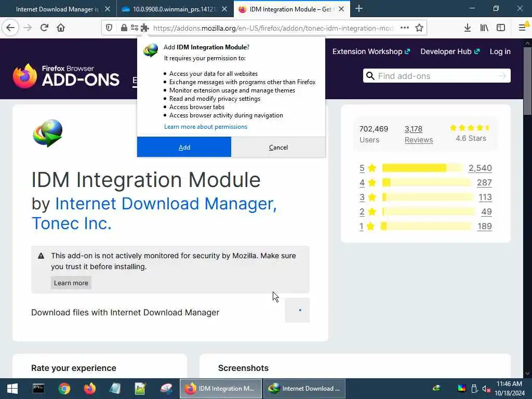Close the Internet Download Manager tab
Screen dimensions: 532x399
(x=107, y=9)
